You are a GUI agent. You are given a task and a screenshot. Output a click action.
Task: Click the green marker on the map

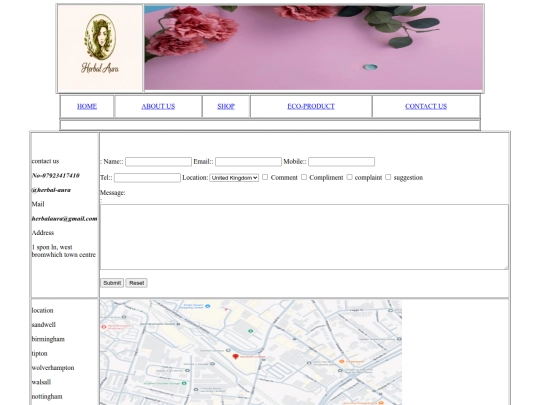click(x=251, y=331)
